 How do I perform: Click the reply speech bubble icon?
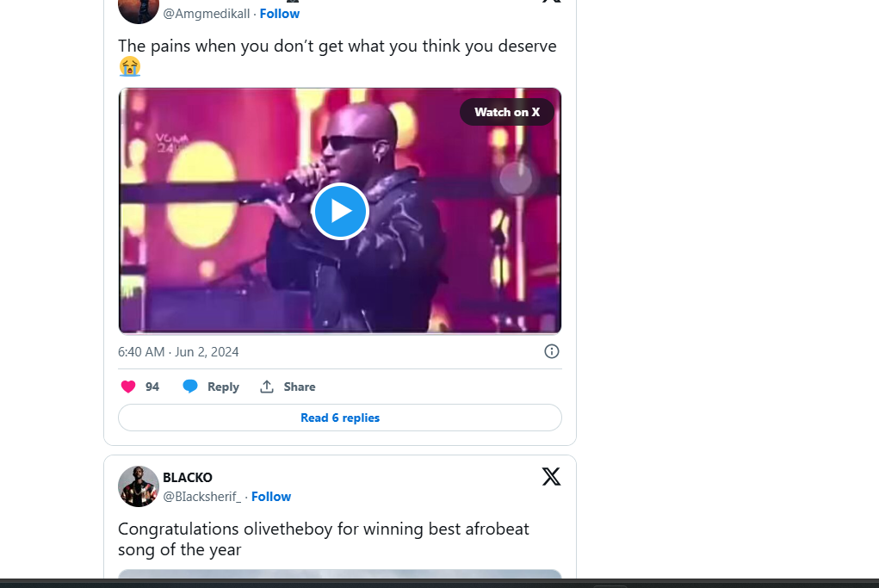coord(190,387)
